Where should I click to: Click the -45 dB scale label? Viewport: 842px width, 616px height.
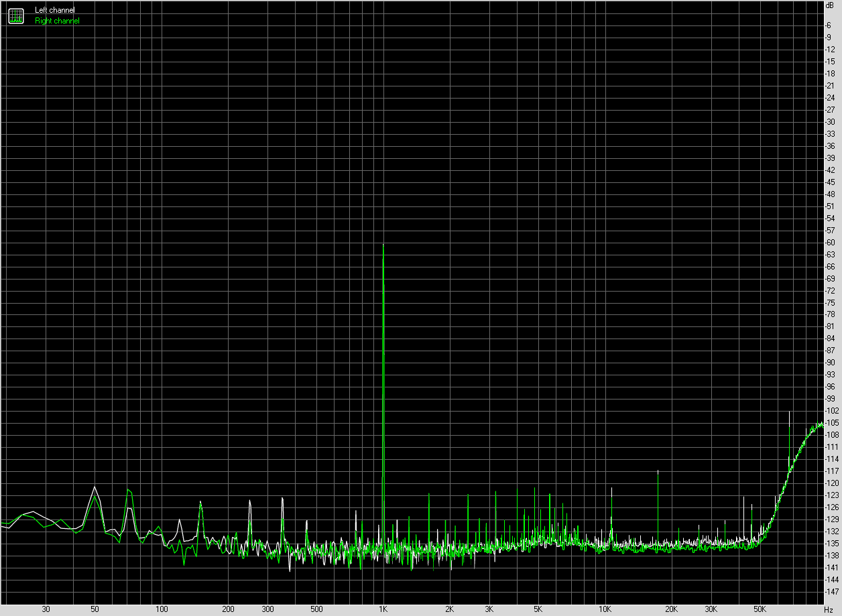click(x=830, y=182)
